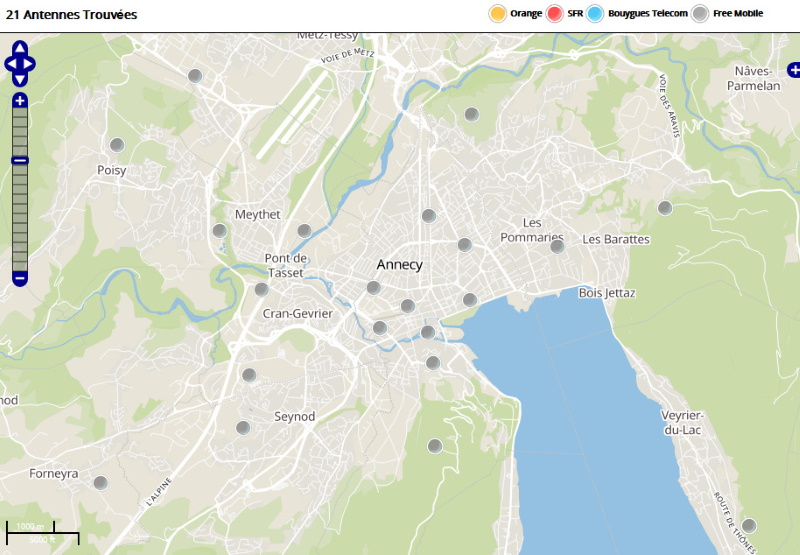This screenshot has width=800, height=555.
Task: Select the Free Mobile grey legend circle
Action: click(701, 14)
